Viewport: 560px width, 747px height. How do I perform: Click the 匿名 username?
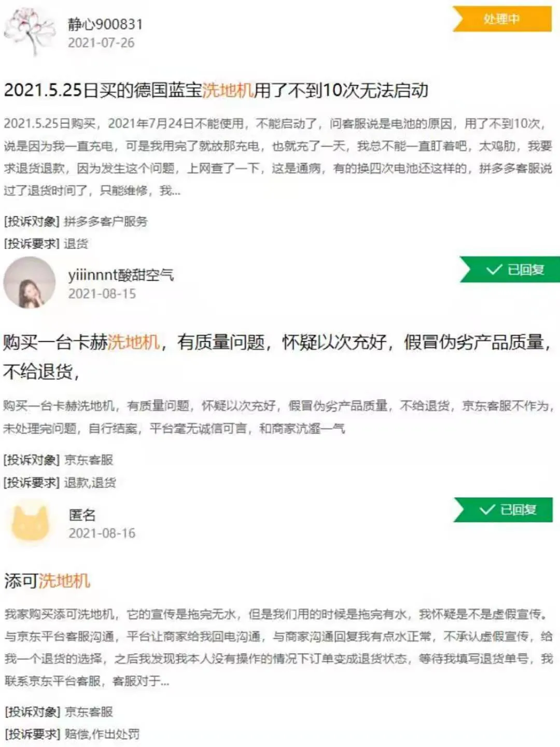tap(82, 515)
